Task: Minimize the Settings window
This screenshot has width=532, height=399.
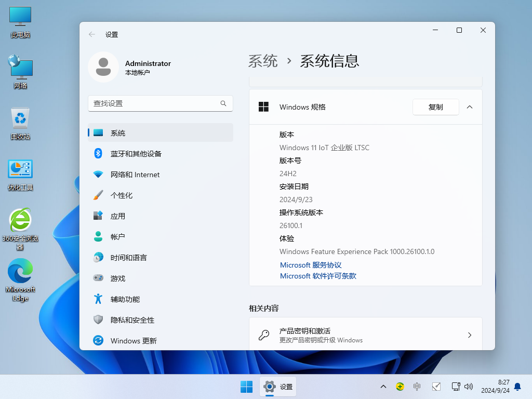Action: (x=435, y=30)
